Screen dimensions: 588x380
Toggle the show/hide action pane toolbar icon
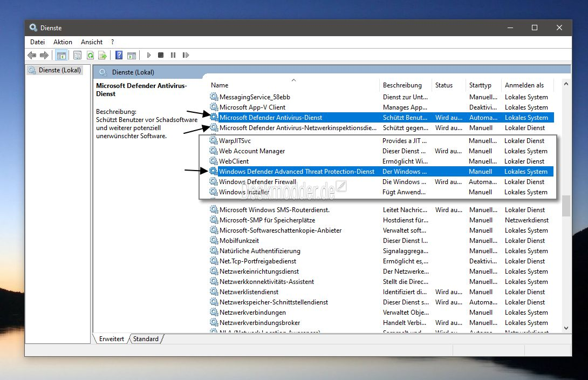click(x=132, y=56)
